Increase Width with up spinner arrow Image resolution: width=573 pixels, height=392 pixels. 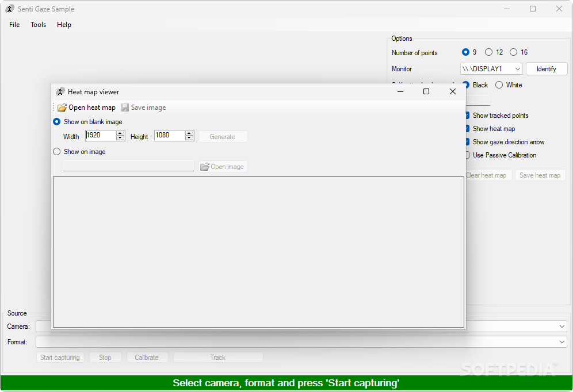pyautogui.click(x=120, y=133)
